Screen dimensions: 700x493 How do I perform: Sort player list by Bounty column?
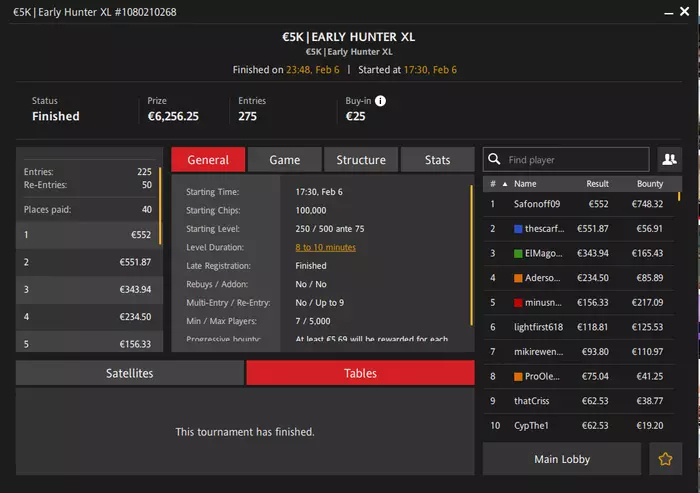click(650, 184)
